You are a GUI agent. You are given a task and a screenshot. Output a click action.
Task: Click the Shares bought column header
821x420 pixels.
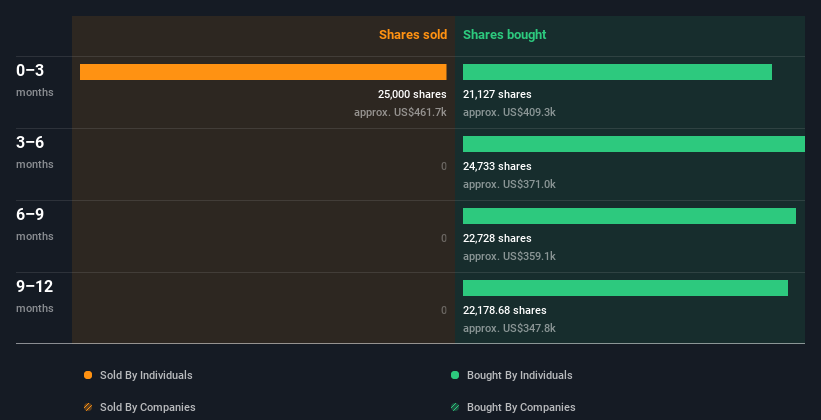[504, 35]
